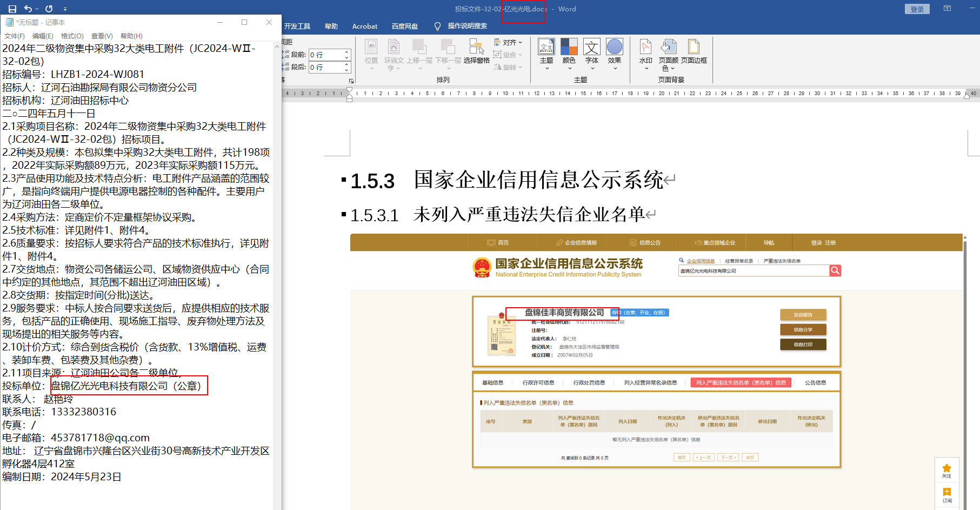The height and width of the screenshot is (510, 980).
Task: Open the 页面颜色 page color picker
Action: pos(669,55)
